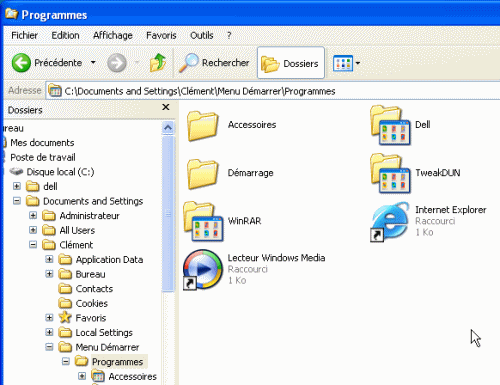
Task: Expand the Favoris tree node
Action: pos(49,318)
